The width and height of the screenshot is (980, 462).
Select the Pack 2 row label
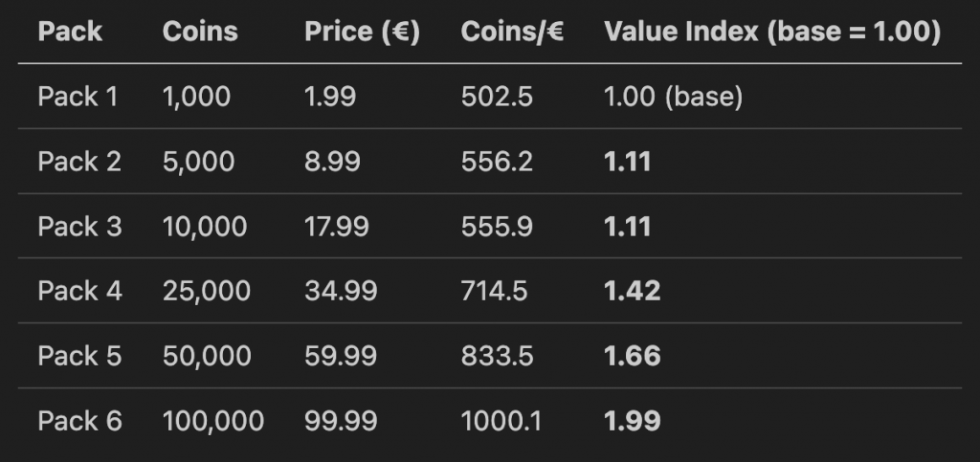79,162
